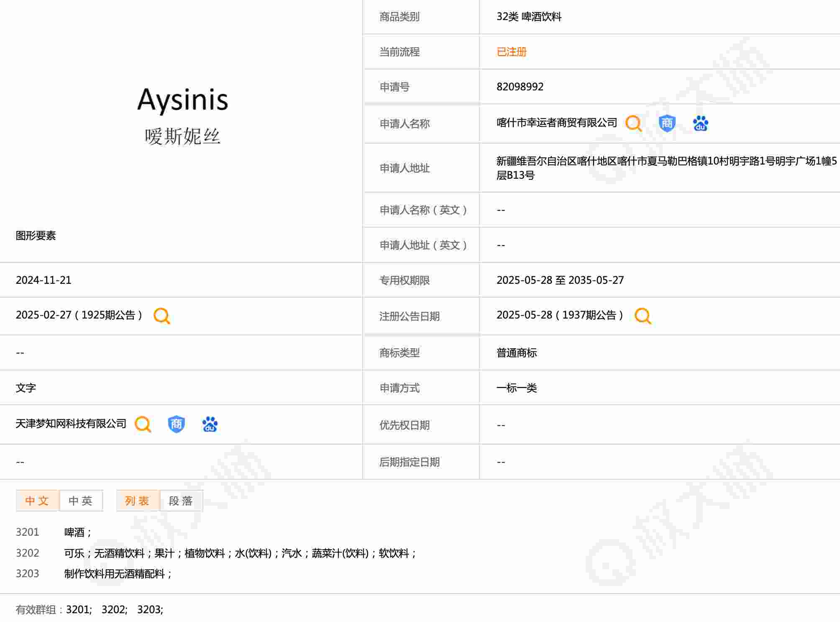Click 商 shield icon beside 天津梦知网科技有限公司
Screen dimensions: 840x622
coord(176,424)
